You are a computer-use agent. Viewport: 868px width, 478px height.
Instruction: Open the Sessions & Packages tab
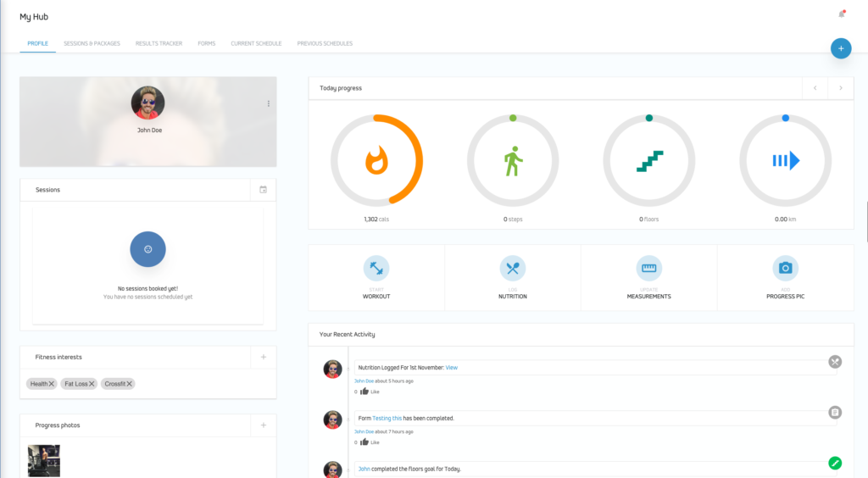pos(92,43)
